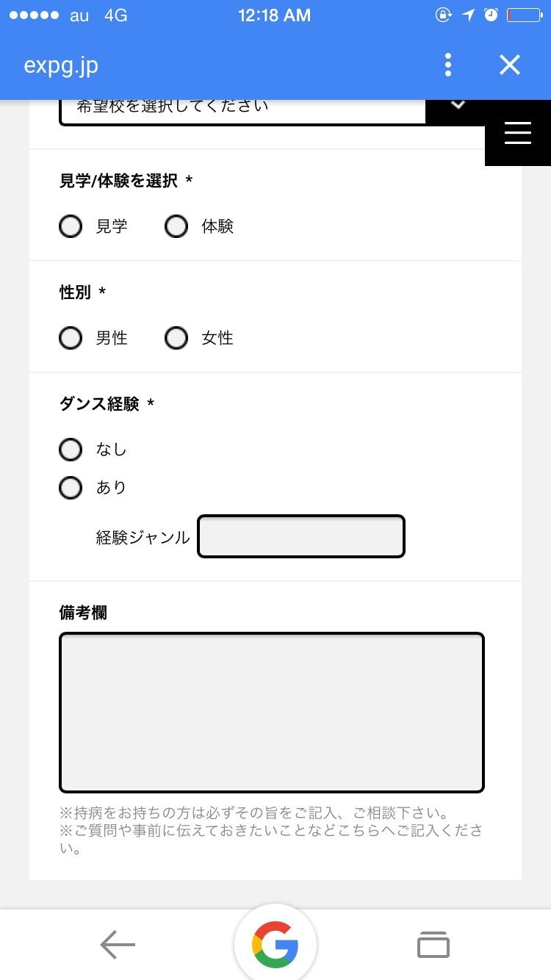The width and height of the screenshot is (551, 980).
Task: Choose 女性 for gender
Action: tap(176, 339)
